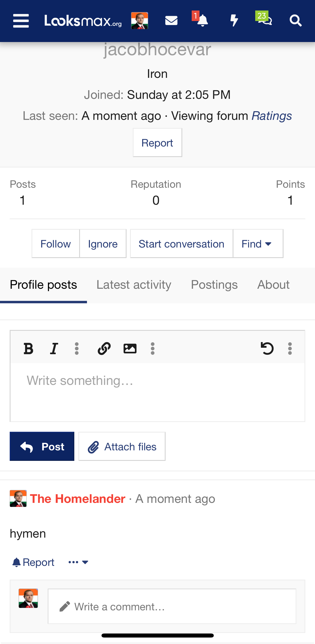Switch to the Latest activity tab
Image resolution: width=315 pixels, height=644 pixels.
pos(134,285)
